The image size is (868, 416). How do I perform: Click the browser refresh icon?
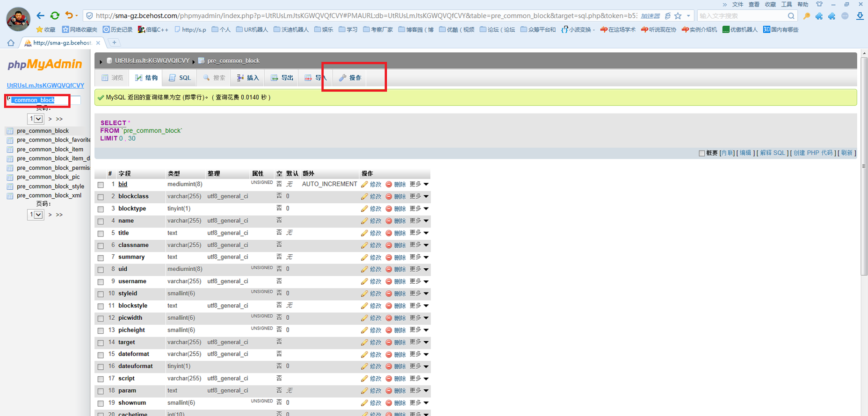[55, 16]
